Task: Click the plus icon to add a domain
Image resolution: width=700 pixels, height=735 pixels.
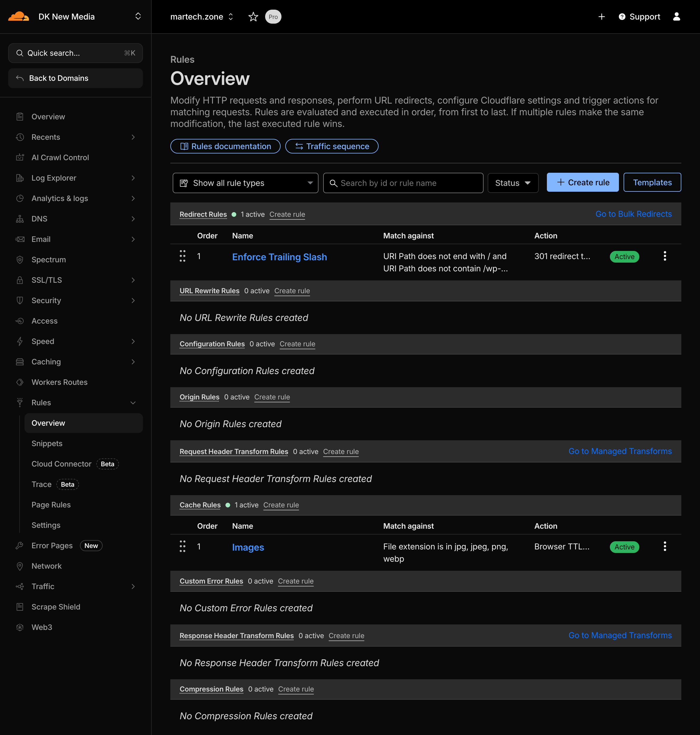Action: 602,16
